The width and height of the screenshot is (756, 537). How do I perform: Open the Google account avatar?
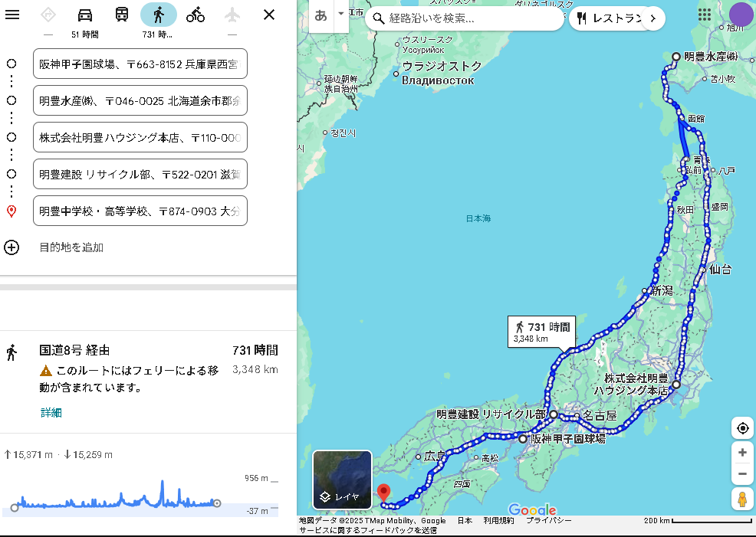click(x=741, y=15)
